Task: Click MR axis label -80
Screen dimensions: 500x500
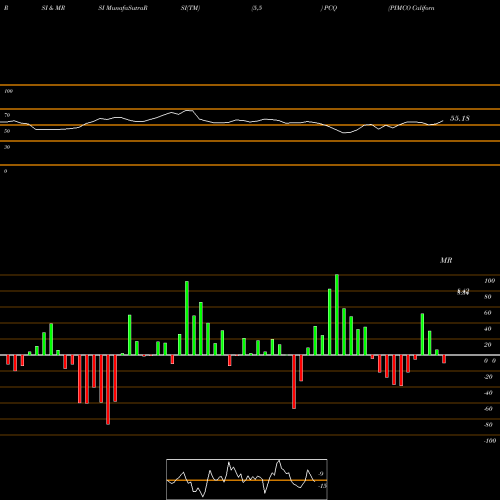Action: pos(488,425)
